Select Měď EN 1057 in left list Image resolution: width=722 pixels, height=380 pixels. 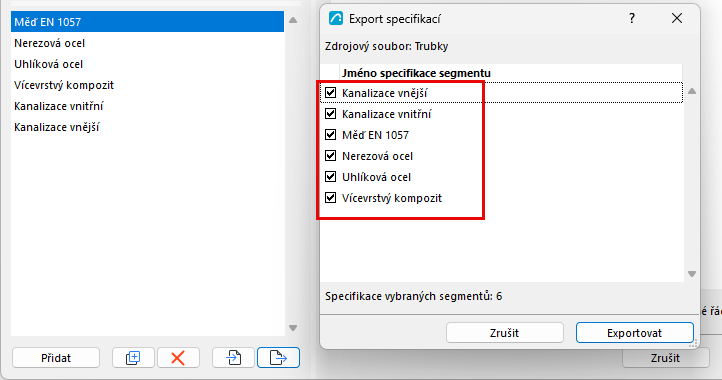pyautogui.click(x=147, y=22)
